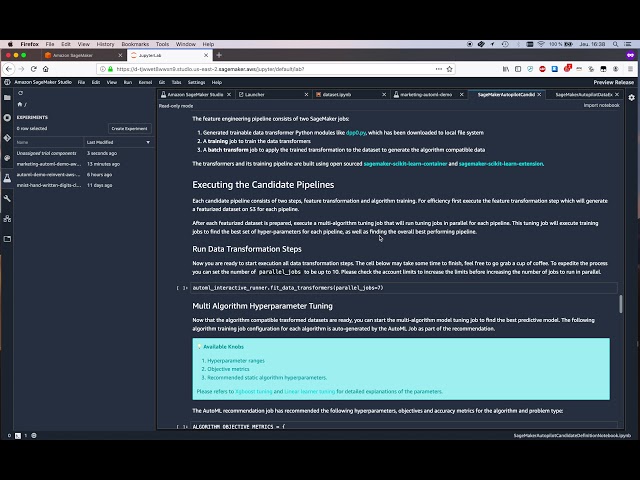Screen dimensions: 640x480
Task: Open the settings gear on the right sidebar
Action: [x=631, y=98]
